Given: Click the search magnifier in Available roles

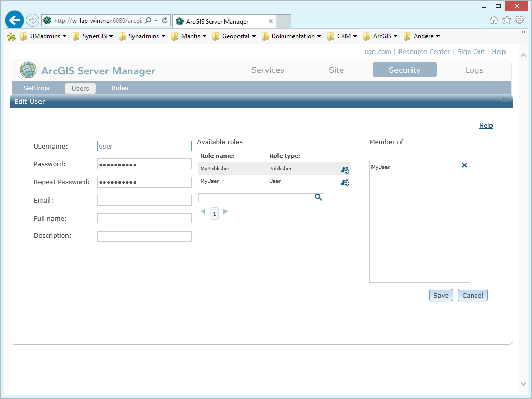Looking at the screenshot, I should click(x=318, y=197).
